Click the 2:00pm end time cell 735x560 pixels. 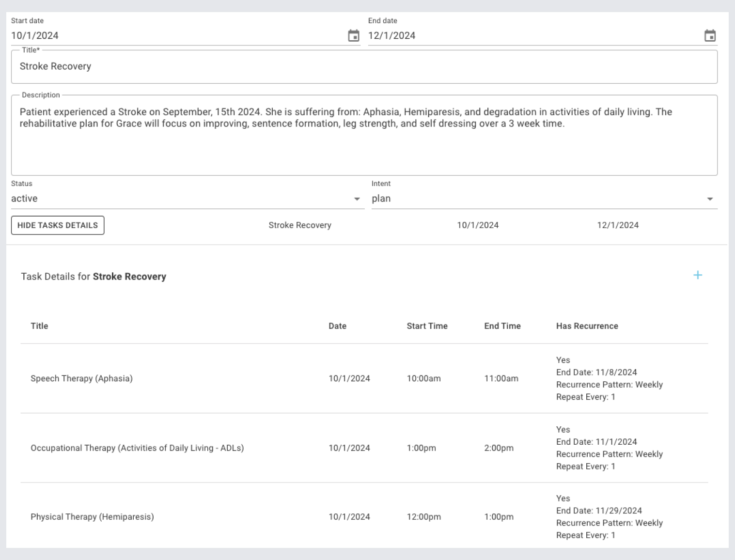coord(499,448)
